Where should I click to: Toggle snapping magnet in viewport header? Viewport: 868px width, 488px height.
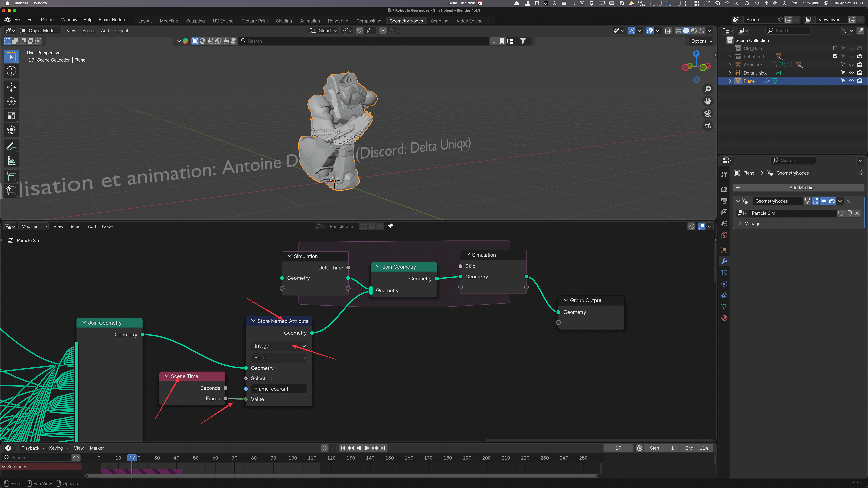click(x=360, y=31)
